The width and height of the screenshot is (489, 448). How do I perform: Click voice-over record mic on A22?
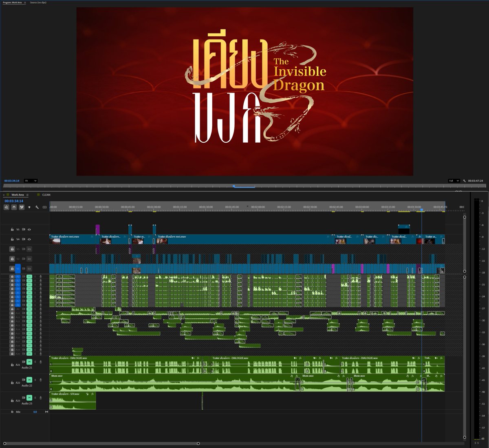pyautogui.click(x=41, y=380)
